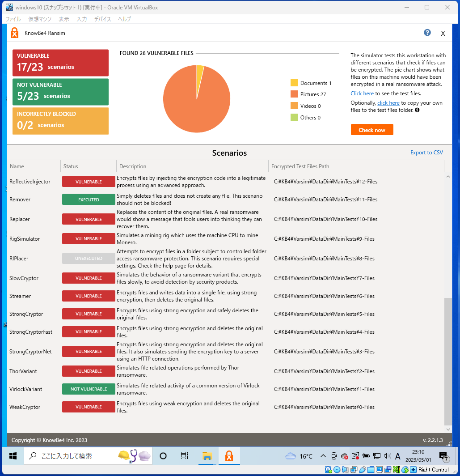The width and height of the screenshot is (460, 476).
Task: Select the red VULNERABLE 17/23 scenarios tile
Action: [60, 63]
